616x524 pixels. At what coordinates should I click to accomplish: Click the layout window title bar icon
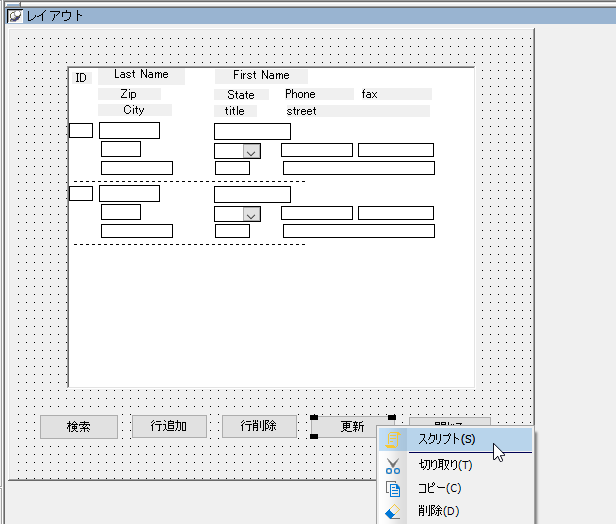pyautogui.click(x=15, y=15)
